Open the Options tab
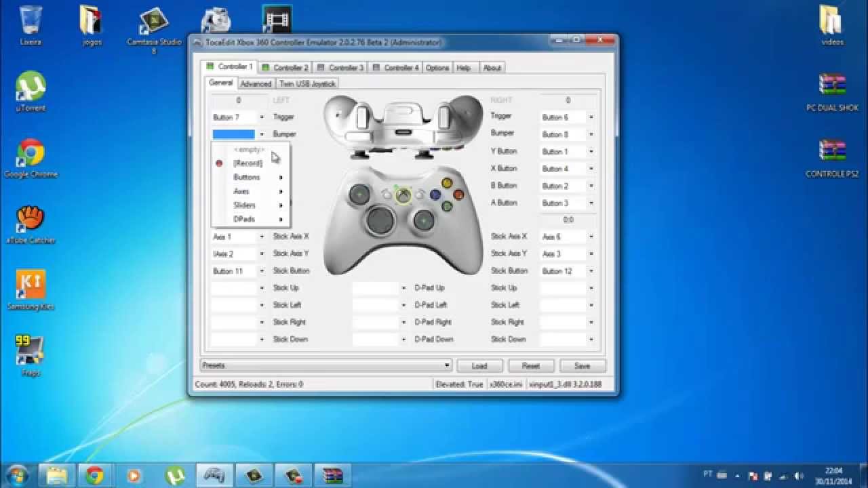Image resolution: width=868 pixels, height=488 pixels. coord(437,68)
